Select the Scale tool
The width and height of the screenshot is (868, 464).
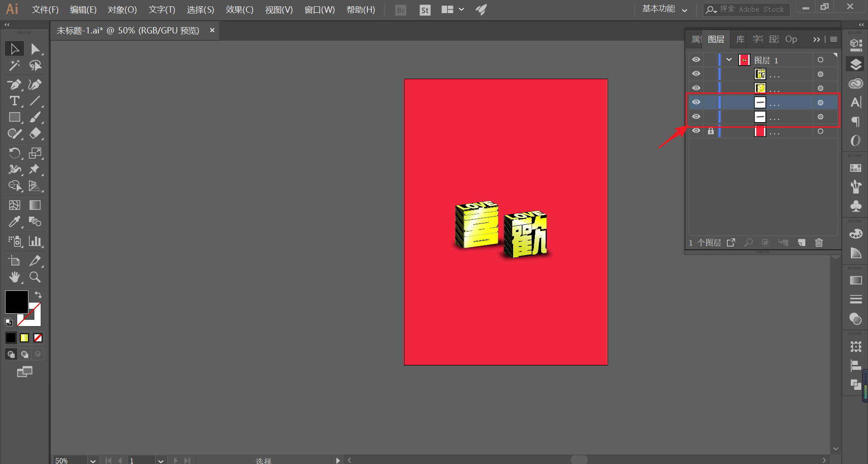[35, 153]
